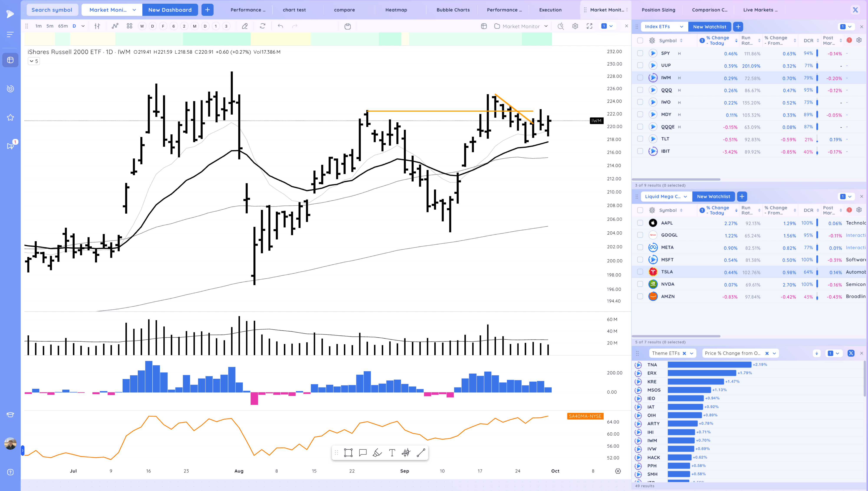Switch to the compare tab
868x491 pixels.
[x=344, y=10]
